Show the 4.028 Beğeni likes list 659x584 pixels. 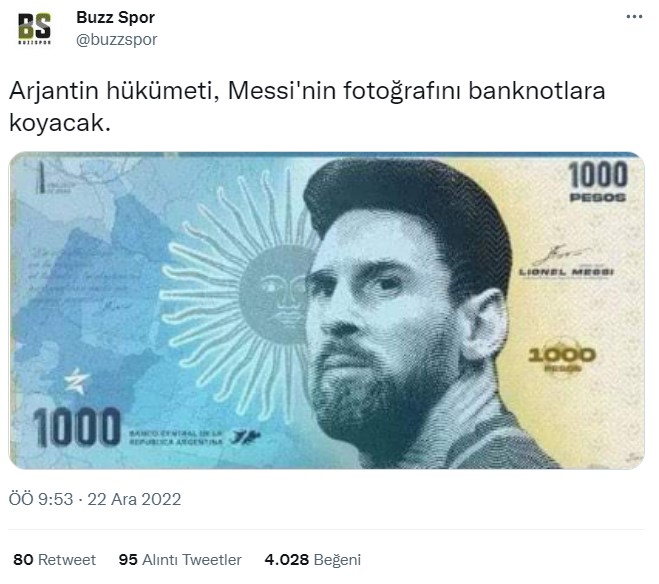coord(313,560)
